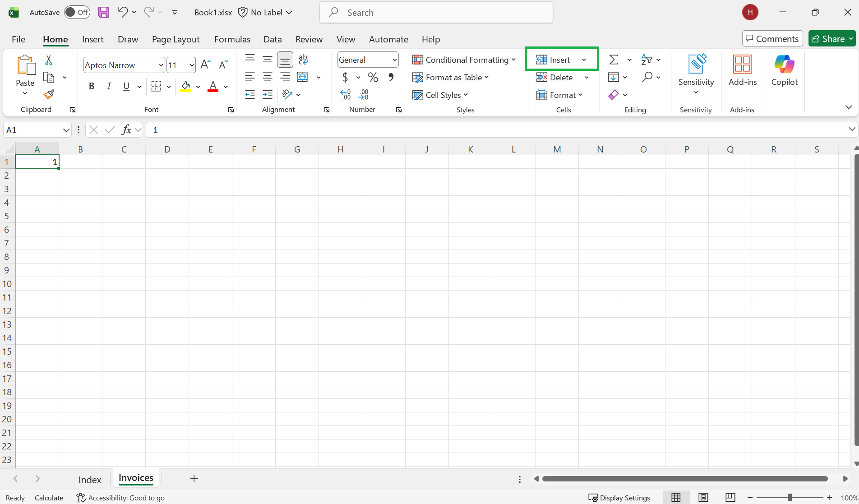859x504 pixels.
Task: Click the Undo arrow icon
Action: pyautogui.click(x=122, y=12)
